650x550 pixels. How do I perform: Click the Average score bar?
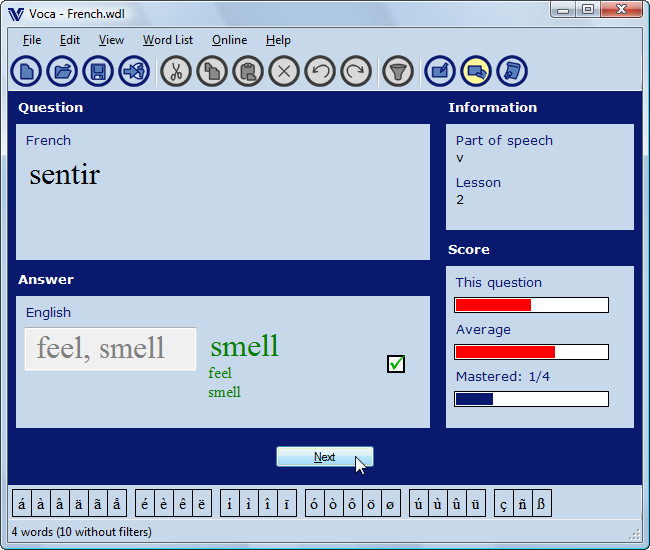531,352
